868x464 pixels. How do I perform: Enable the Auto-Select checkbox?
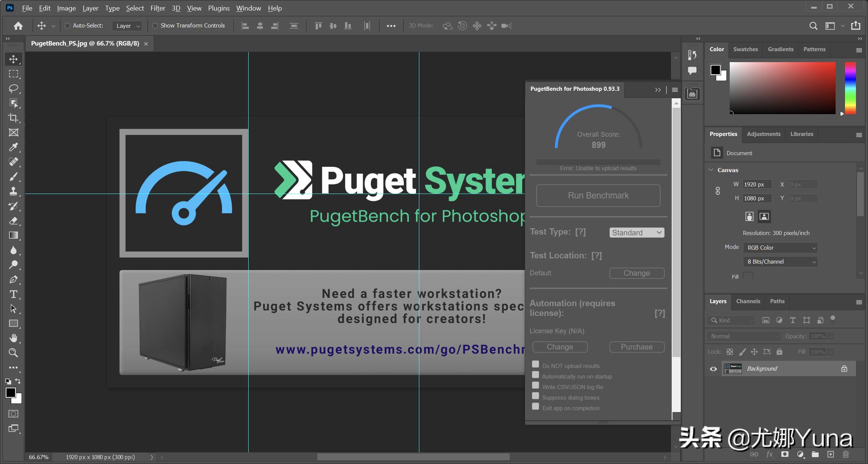67,26
